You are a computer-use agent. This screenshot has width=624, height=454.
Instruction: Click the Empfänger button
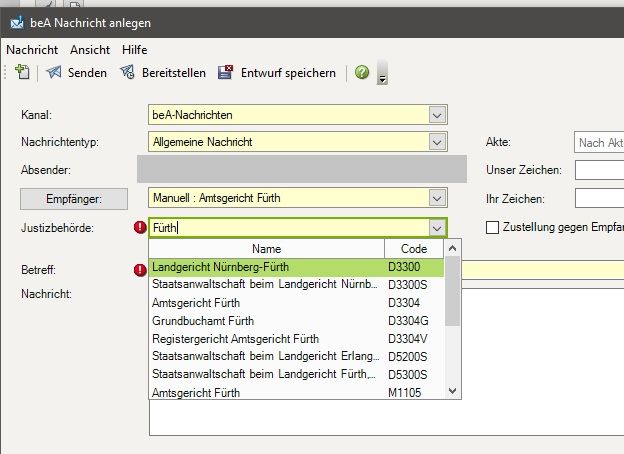pyautogui.click(x=74, y=199)
